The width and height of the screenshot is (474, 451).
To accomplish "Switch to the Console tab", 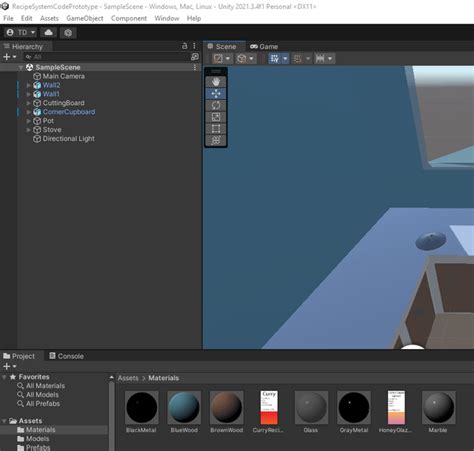I will coord(66,356).
